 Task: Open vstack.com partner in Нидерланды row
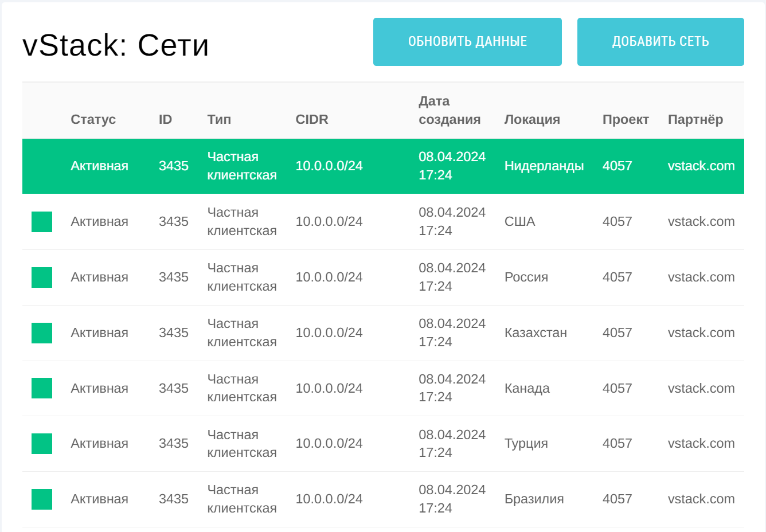pyautogui.click(x=701, y=166)
